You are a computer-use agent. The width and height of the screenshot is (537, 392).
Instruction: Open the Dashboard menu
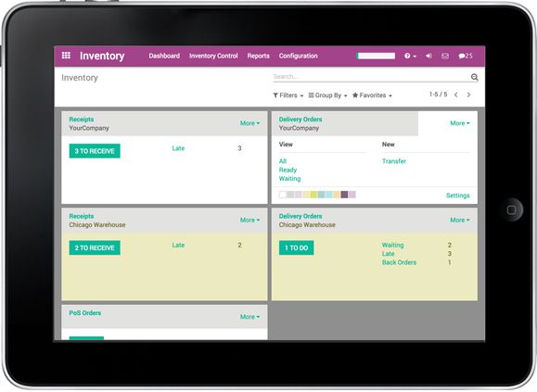pos(164,56)
